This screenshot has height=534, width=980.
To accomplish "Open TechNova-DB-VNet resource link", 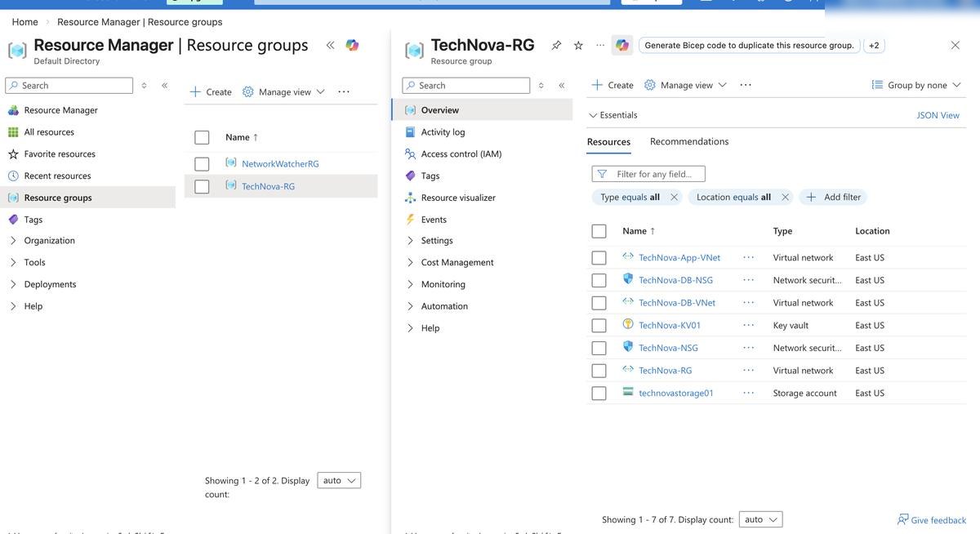I will click(677, 303).
